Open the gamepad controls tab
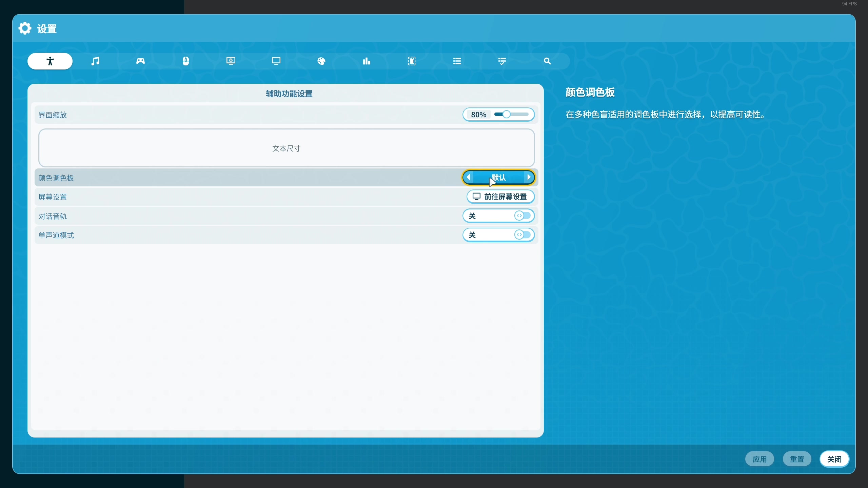The image size is (868, 488). pos(140,61)
